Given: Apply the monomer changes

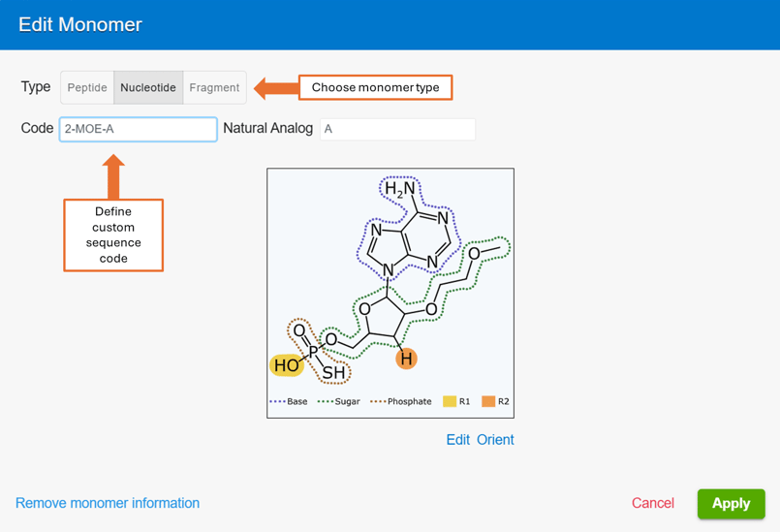Looking at the screenshot, I should [731, 503].
